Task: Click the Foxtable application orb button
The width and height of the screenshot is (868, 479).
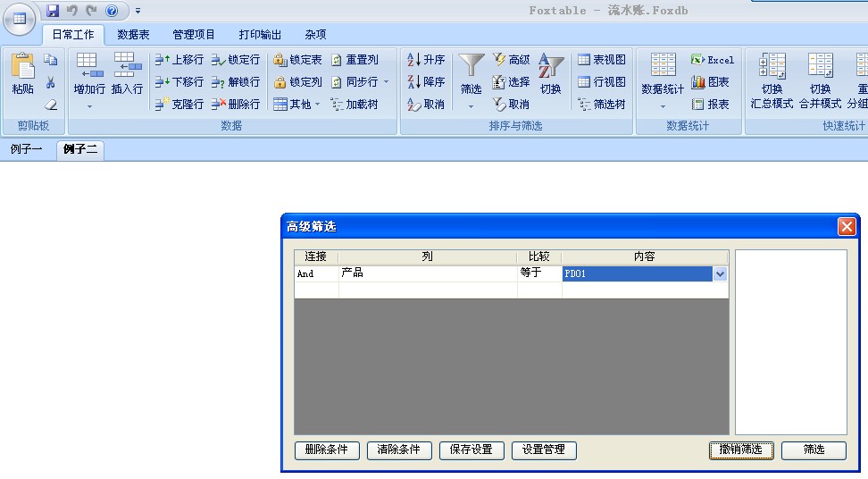Action: tap(20, 19)
